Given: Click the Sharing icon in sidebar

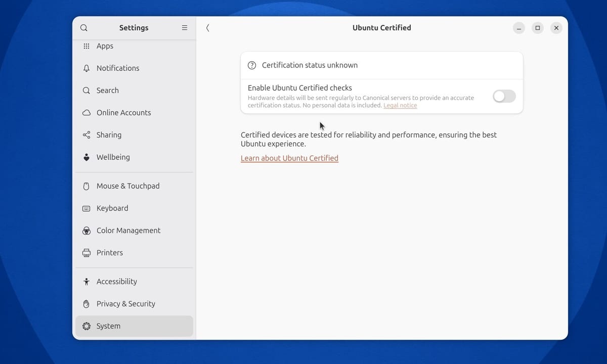Looking at the screenshot, I should [x=86, y=135].
